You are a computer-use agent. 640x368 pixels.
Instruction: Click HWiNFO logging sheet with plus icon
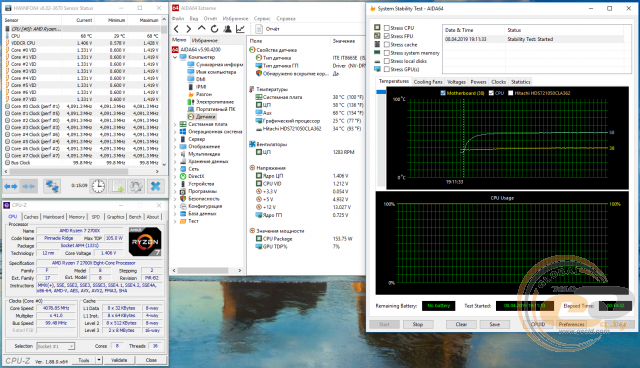point(118,186)
